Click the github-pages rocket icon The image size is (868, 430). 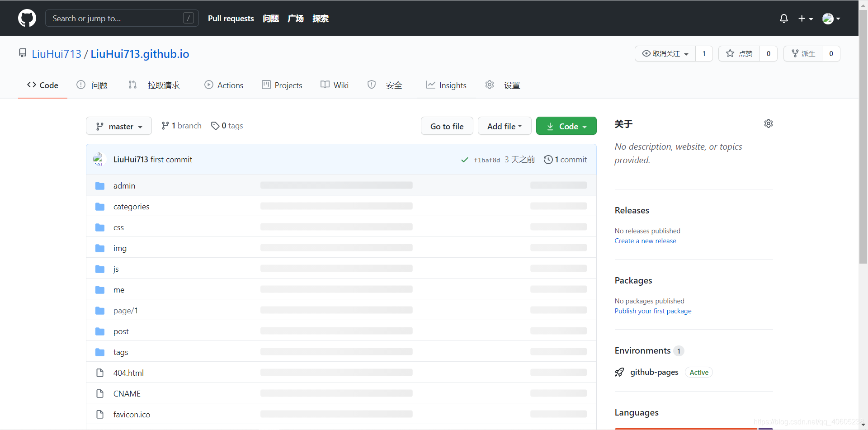619,372
